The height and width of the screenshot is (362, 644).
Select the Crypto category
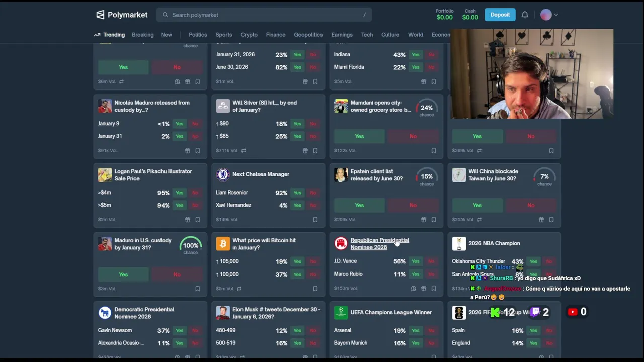[249, 35]
